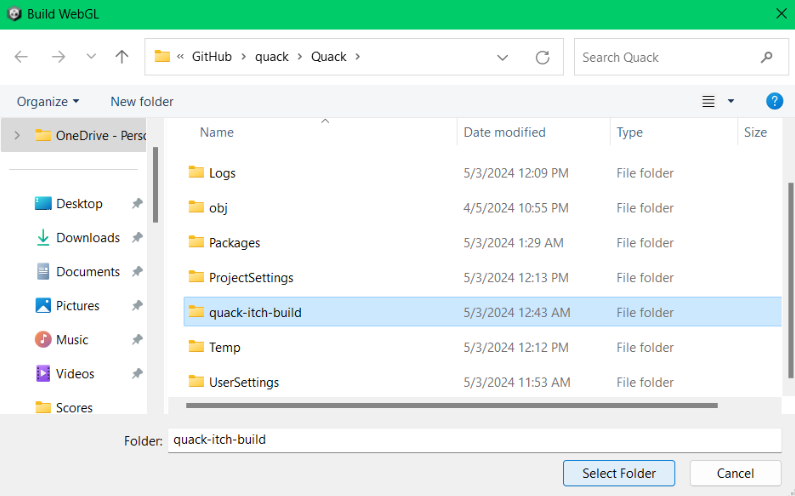The width and height of the screenshot is (795, 496).
Task: Click 4/5/2024 10:55 PM date cell
Action: [516, 208]
